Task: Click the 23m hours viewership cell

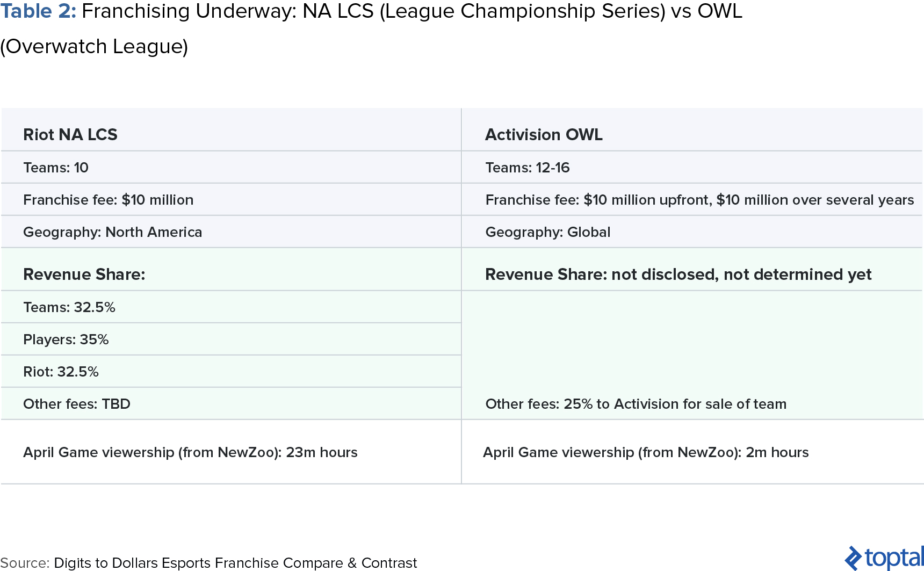Action: (x=231, y=452)
